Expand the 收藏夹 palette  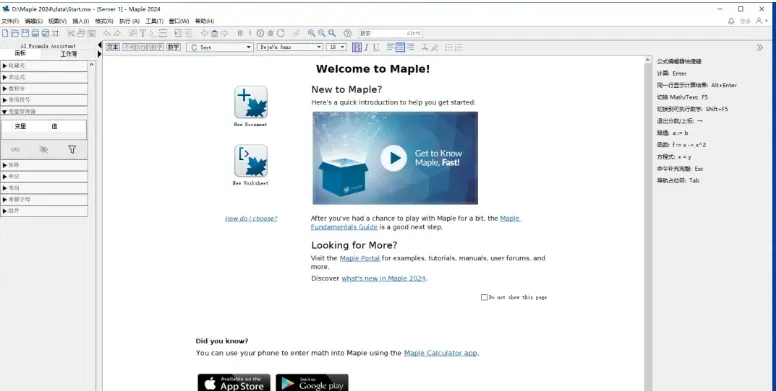coord(45,65)
